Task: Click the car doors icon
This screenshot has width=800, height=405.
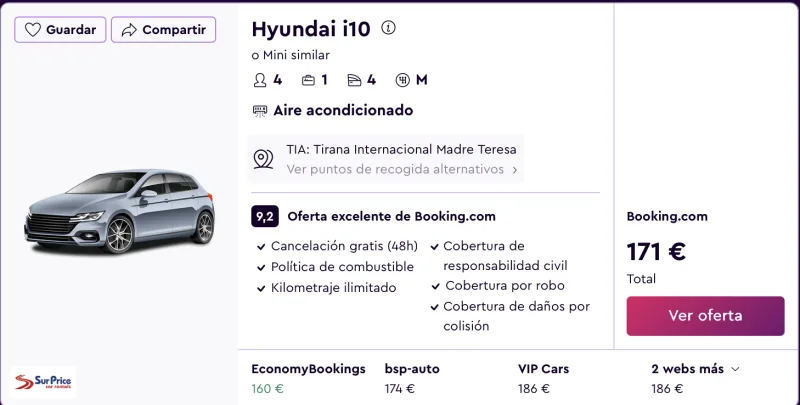Action: 354,80
